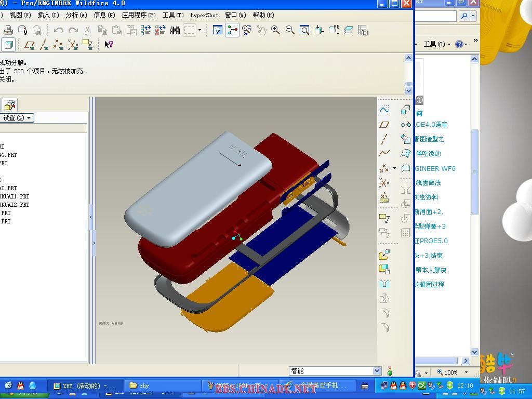Open the 分析 (Analysis) menu
Viewport: 532px width, 399px height.
point(76,15)
